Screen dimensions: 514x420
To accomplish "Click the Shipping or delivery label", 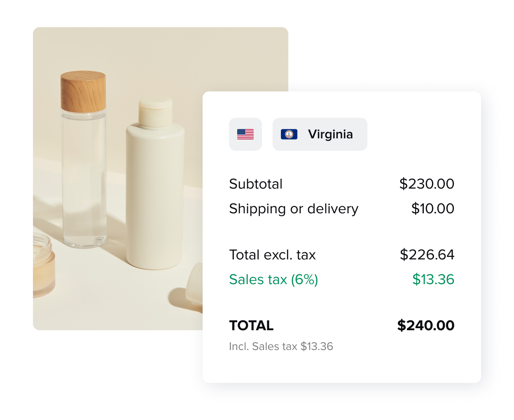I will (x=294, y=209).
